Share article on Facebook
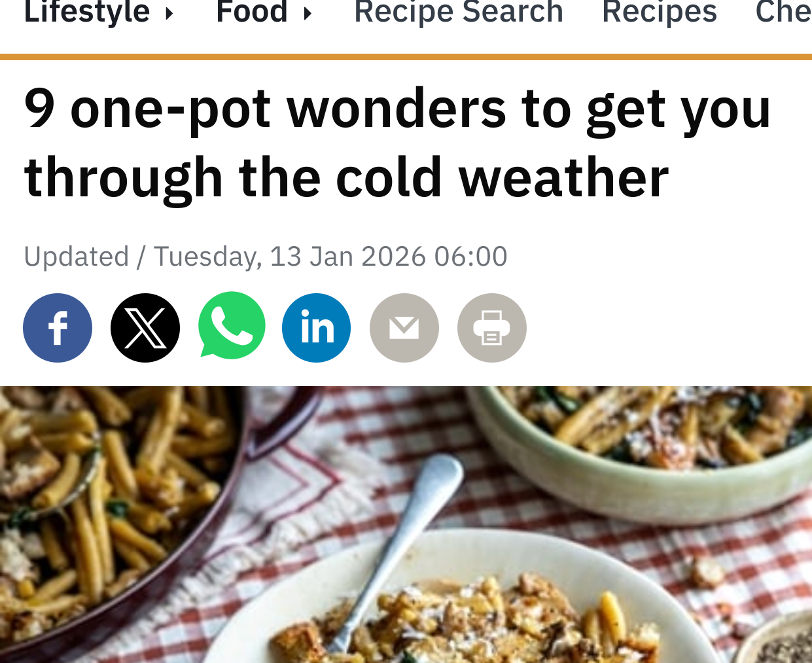This screenshot has width=812, height=663. [58, 328]
